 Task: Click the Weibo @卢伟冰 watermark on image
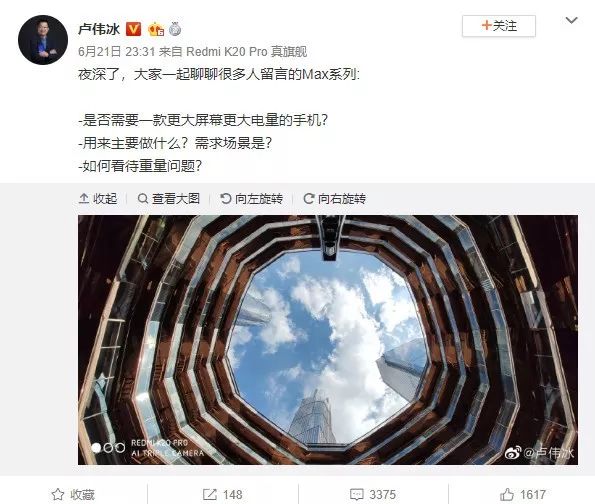(539, 453)
